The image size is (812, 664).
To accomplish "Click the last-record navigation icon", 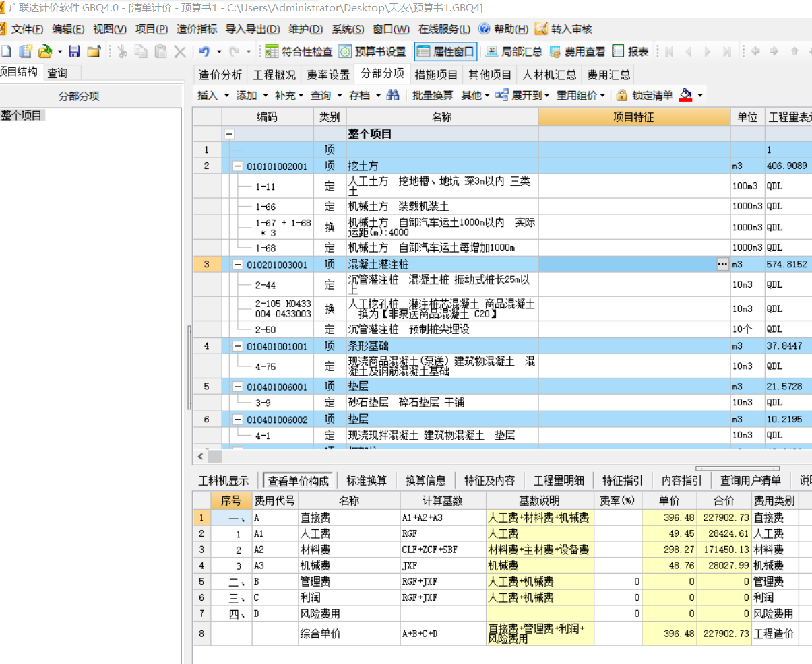I will [726, 52].
